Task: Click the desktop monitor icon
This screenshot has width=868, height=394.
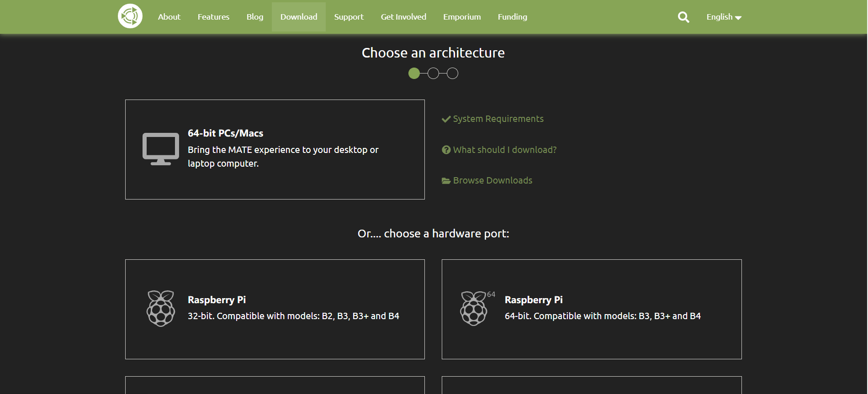Action: pos(161,149)
